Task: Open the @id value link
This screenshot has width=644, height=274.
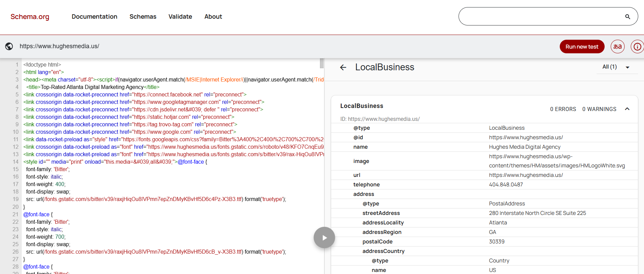Action: [526, 138]
